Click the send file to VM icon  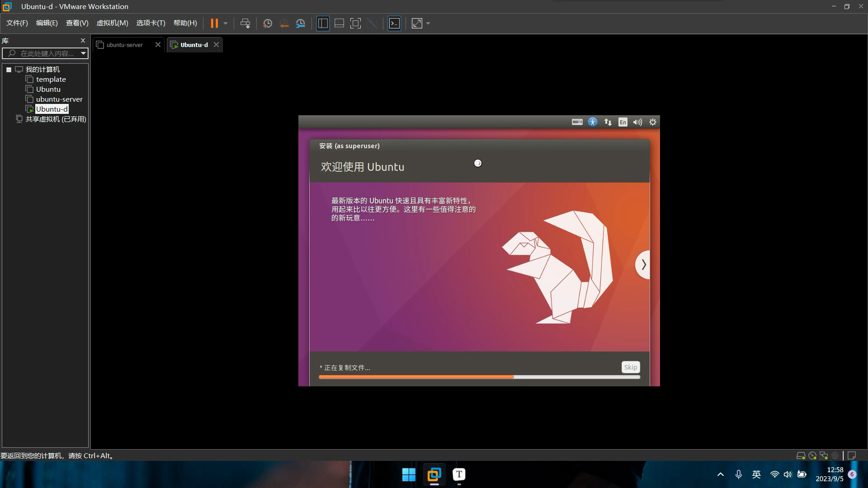(245, 23)
